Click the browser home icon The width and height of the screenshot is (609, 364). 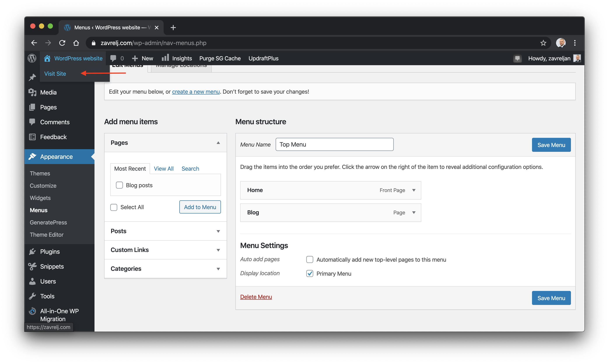pyautogui.click(x=76, y=43)
